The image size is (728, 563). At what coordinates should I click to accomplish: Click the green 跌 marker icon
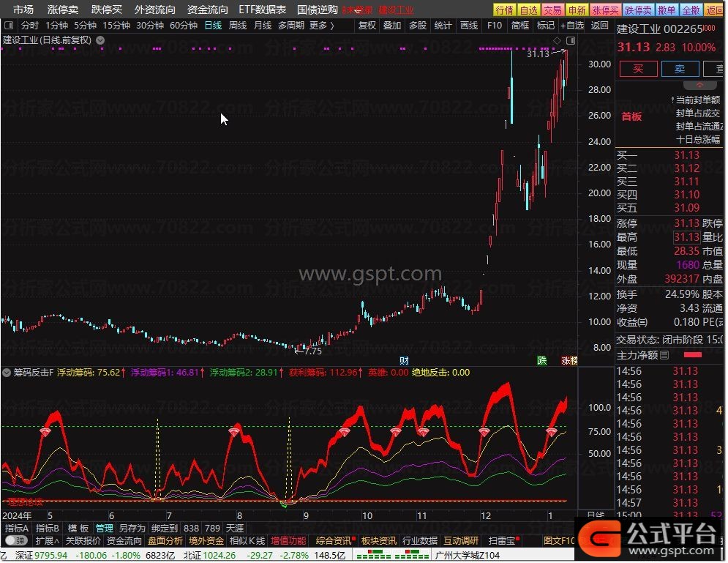click(x=542, y=360)
